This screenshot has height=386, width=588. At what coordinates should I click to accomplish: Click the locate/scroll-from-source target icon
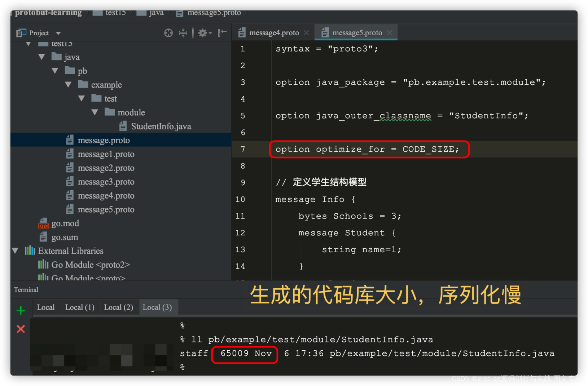pyautogui.click(x=168, y=33)
